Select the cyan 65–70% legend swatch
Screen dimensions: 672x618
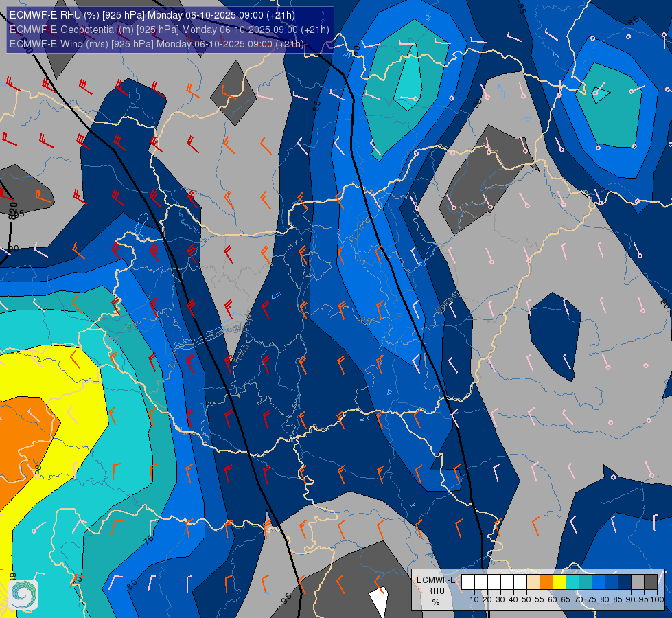pos(572,582)
